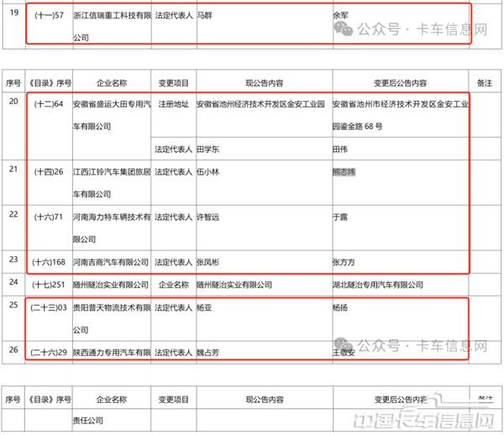The width and height of the screenshot is (504, 435).
Task: Click row number 21
Action: pos(13,169)
